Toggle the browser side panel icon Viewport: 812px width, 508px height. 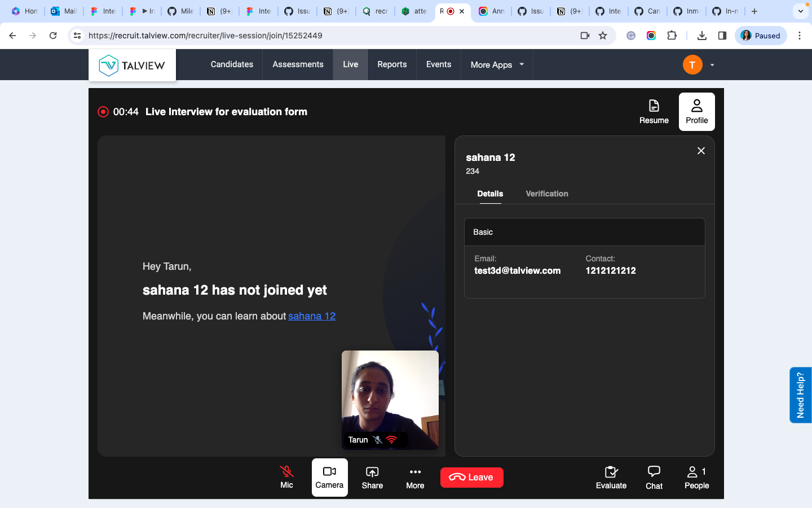(x=722, y=36)
